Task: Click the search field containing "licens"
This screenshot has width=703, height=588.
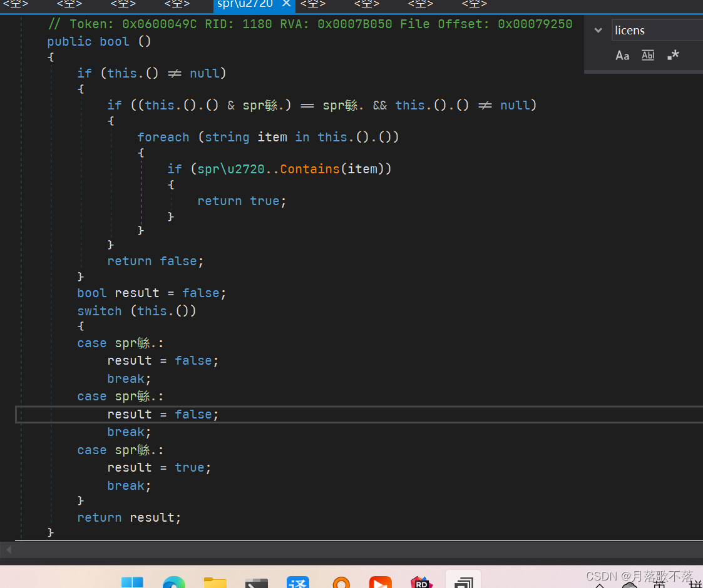Action: (x=657, y=31)
